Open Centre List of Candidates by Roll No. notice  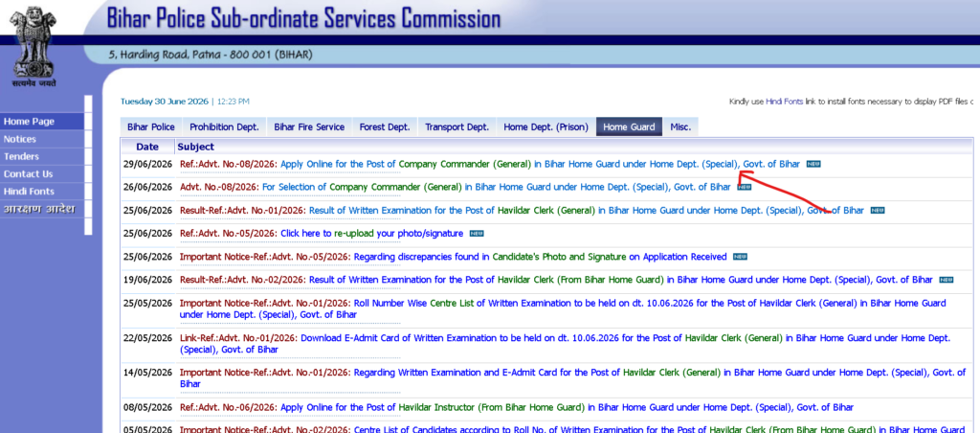click(660, 430)
